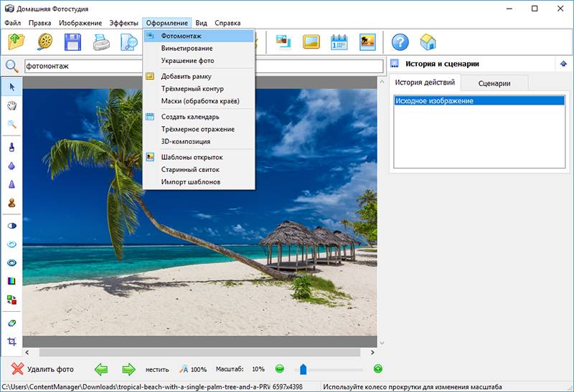Select the Crop tool

11,342
